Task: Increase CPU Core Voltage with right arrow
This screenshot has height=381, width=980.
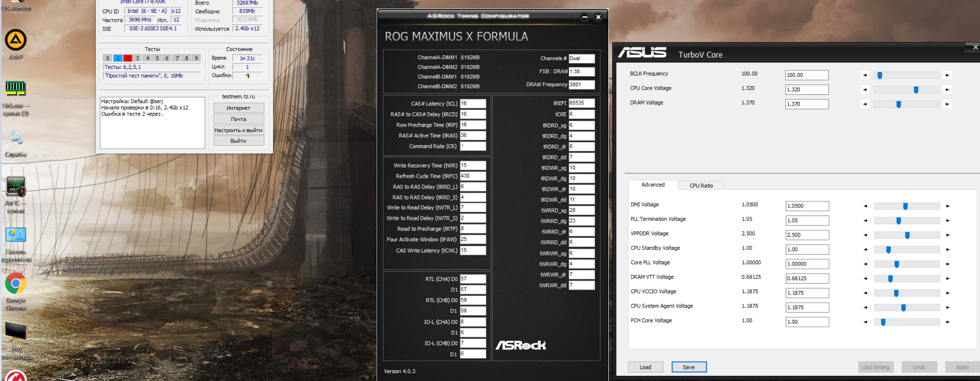Action: 948,90
